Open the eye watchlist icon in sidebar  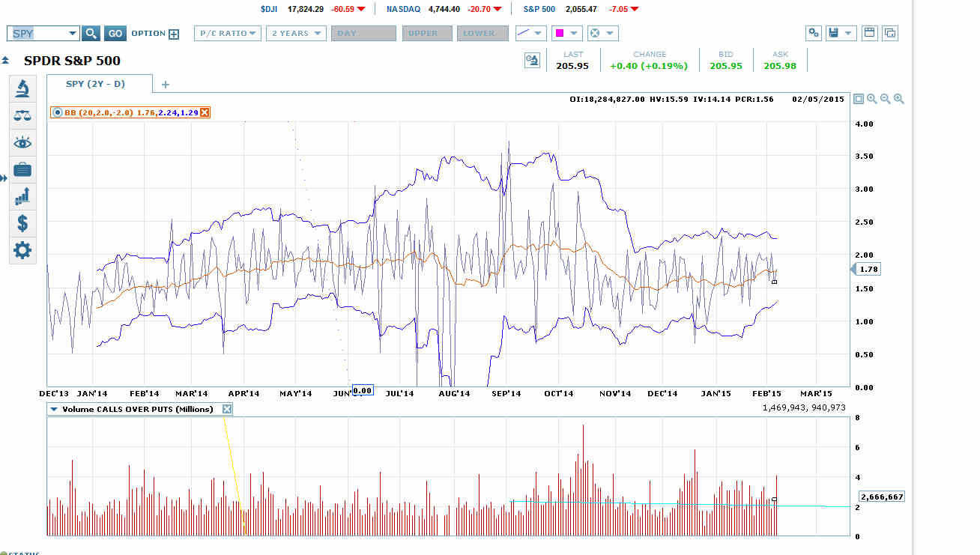22,142
